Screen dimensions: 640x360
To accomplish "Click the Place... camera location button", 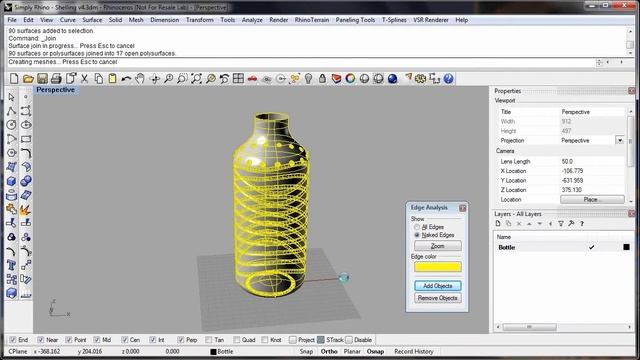I will (592, 200).
